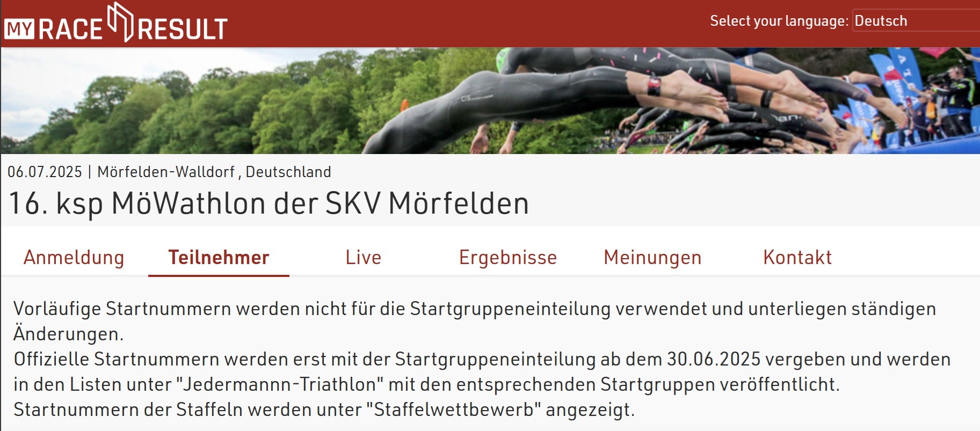Click the Offizielle Startnummern paragraph
Viewport: 980px width, 431px height.
[x=482, y=371]
